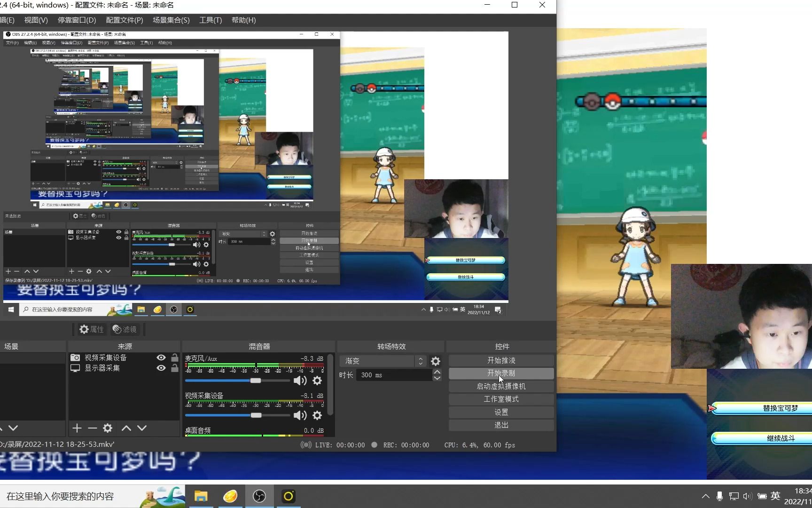The width and height of the screenshot is (812, 508).
Task: Open the 麦克风/Aux mixer gear settings
Action: (x=318, y=381)
